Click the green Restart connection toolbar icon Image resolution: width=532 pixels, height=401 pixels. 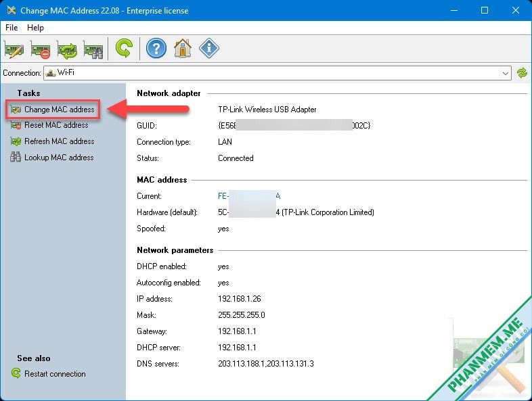point(124,49)
